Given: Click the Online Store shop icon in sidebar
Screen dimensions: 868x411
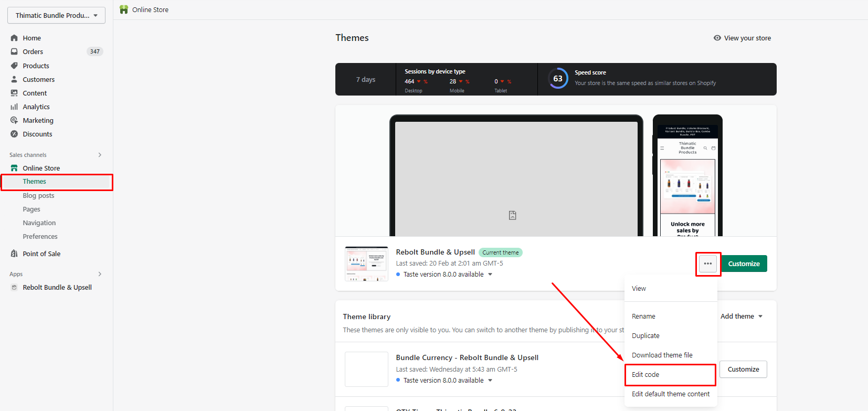Looking at the screenshot, I should click(14, 168).
